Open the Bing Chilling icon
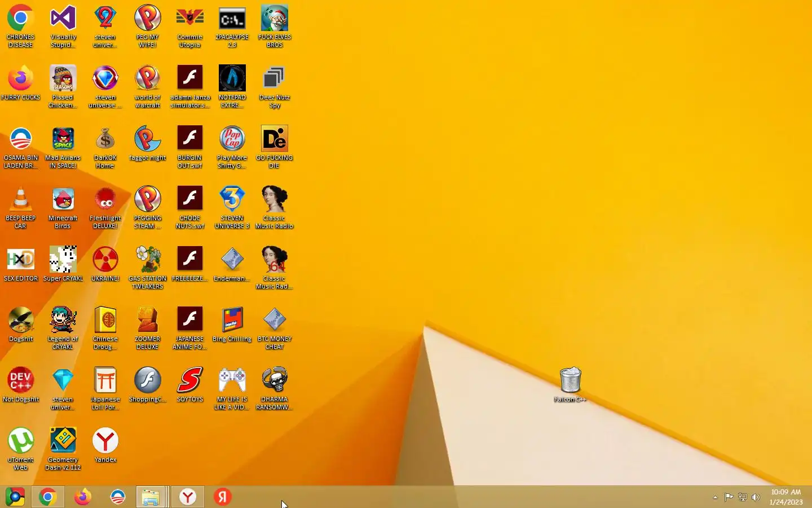Screen dimensions: 812x508 click(x=232, y=324)
